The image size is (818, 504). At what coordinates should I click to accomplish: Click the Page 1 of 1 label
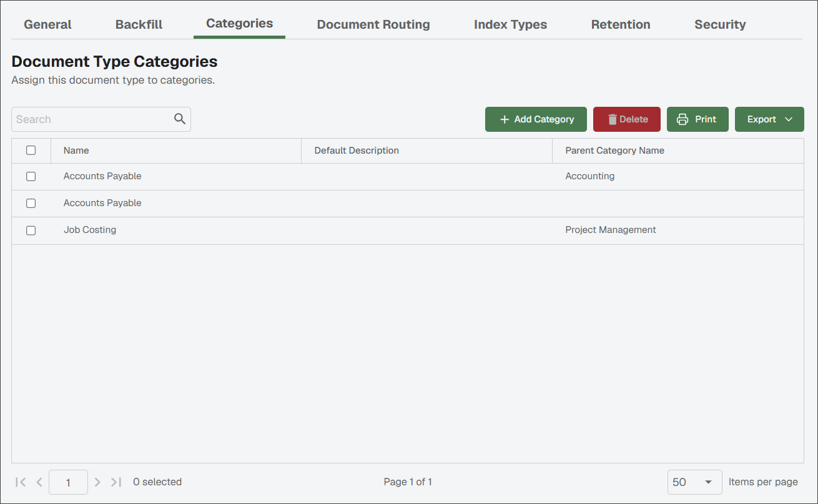408,482
